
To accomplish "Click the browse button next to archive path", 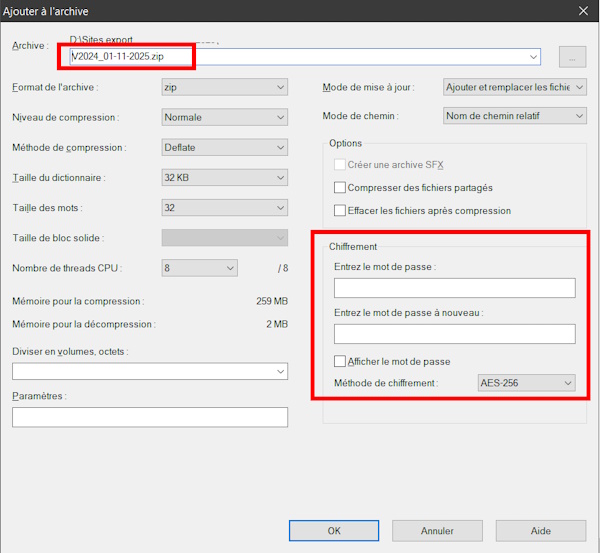I will pos(572,57).
